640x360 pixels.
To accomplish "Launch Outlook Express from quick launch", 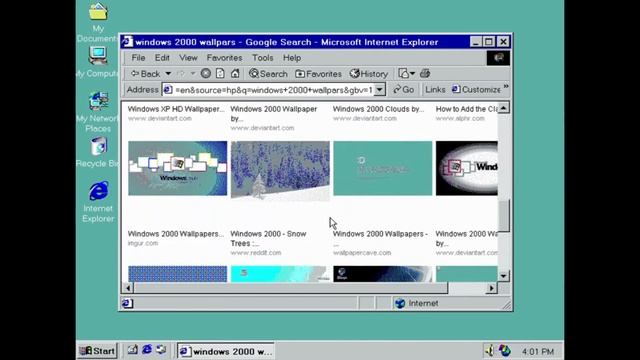I will click(x=161, y=350).
